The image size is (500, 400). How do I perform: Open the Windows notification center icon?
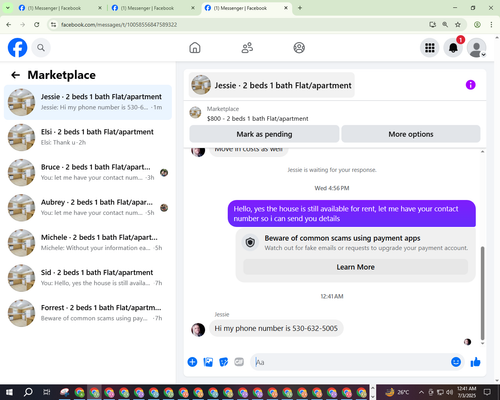click(487, 392)
